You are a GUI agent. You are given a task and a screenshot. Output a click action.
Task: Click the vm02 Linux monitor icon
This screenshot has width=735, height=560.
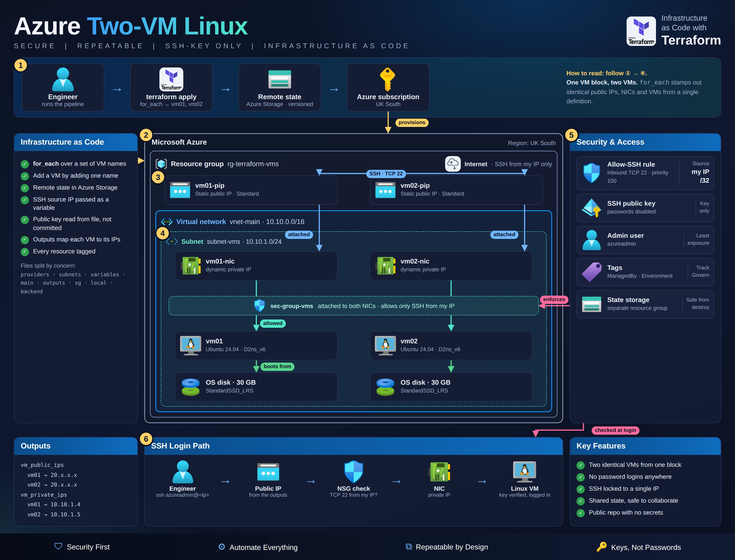pos(385,345)
